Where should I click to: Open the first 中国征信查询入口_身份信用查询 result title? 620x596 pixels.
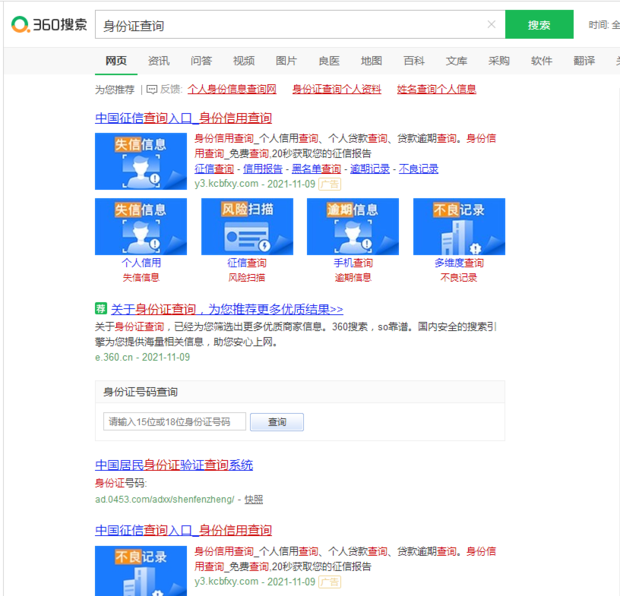(x=183, y=118)
